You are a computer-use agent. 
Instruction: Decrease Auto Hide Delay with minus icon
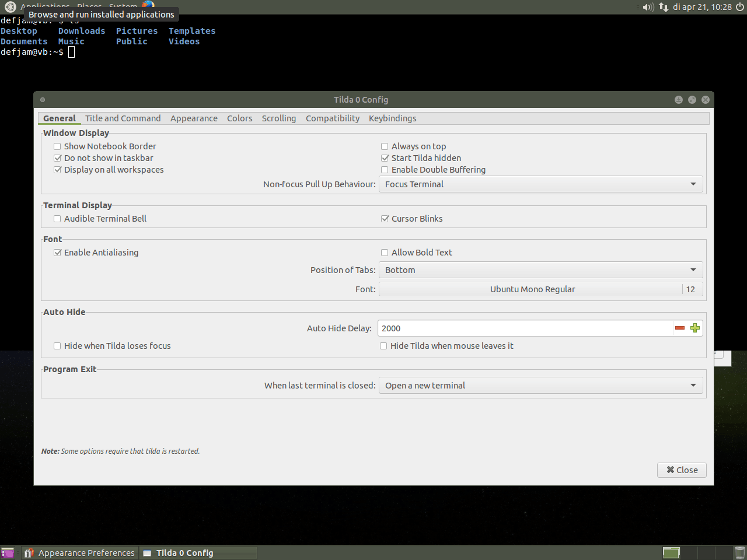[680, 328]
